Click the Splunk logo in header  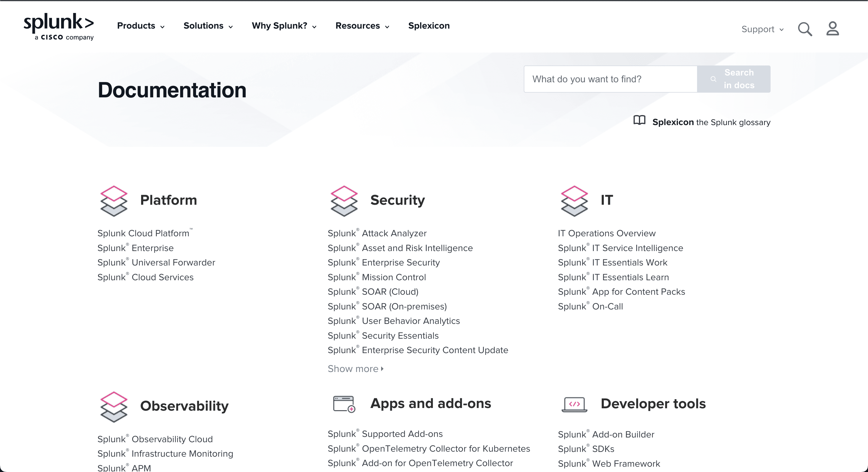pyautogui.click(x=59, y=26)
